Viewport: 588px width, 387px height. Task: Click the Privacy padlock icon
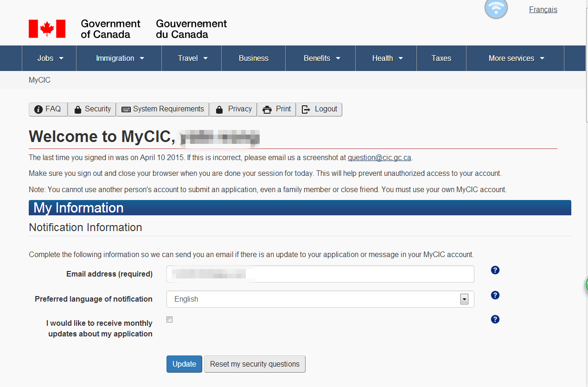click(219, 110)
